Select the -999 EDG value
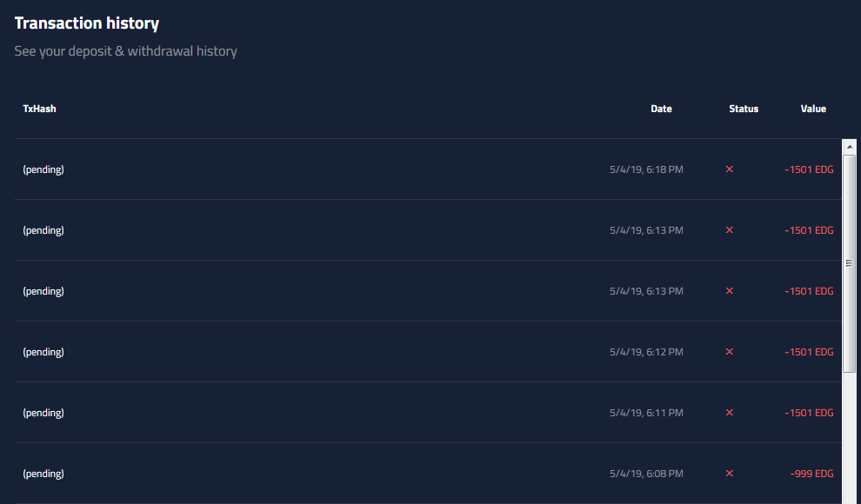861x504 pixels. tap(811, 474)
